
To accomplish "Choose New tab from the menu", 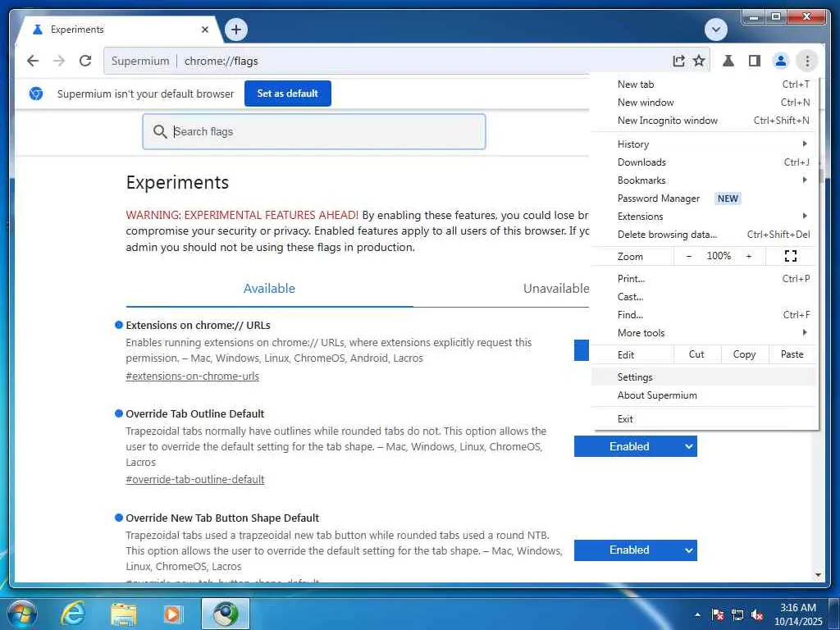I will click(x=705, y=84).
